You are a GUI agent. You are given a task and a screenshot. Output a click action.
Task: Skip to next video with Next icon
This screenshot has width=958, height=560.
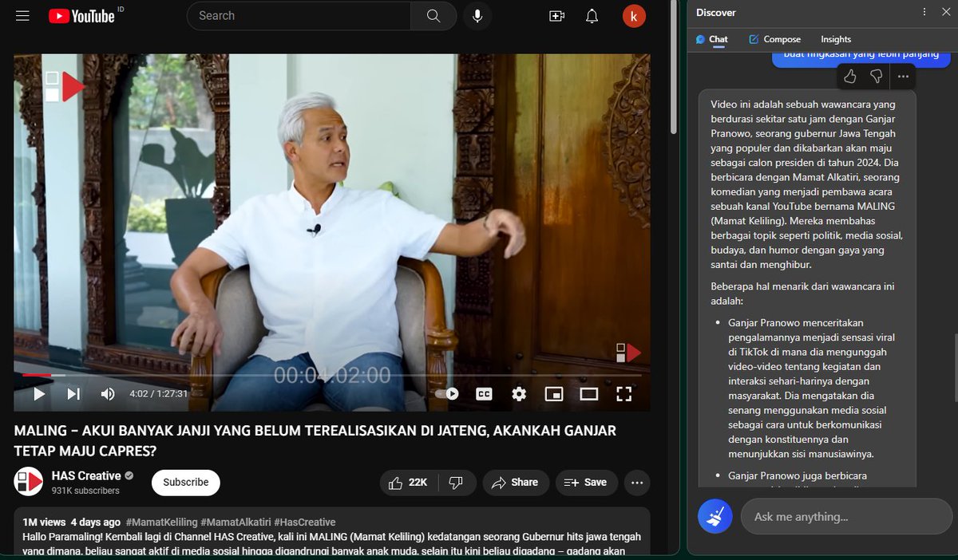coord(73,393)
